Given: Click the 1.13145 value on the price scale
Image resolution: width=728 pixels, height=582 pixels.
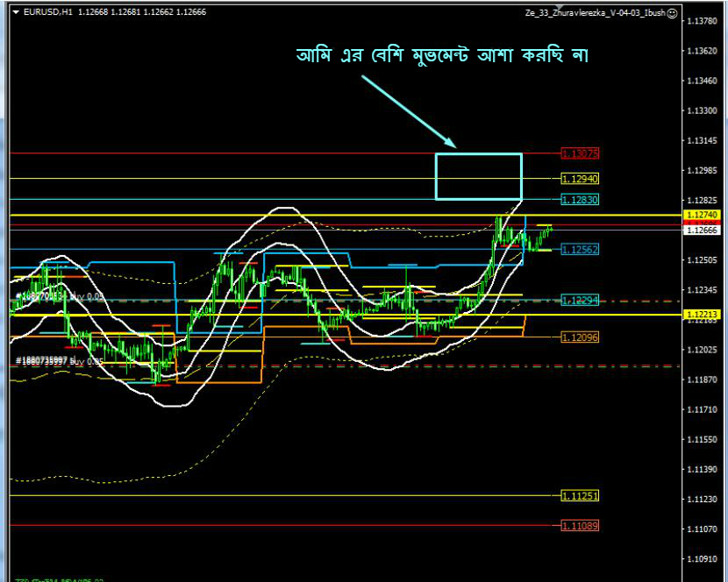Looking at the screenshot, I should (702, 140).
